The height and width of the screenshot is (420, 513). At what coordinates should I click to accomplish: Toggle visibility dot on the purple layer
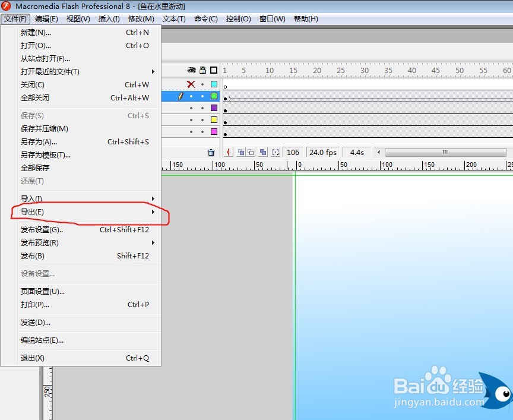coord(191,108)
